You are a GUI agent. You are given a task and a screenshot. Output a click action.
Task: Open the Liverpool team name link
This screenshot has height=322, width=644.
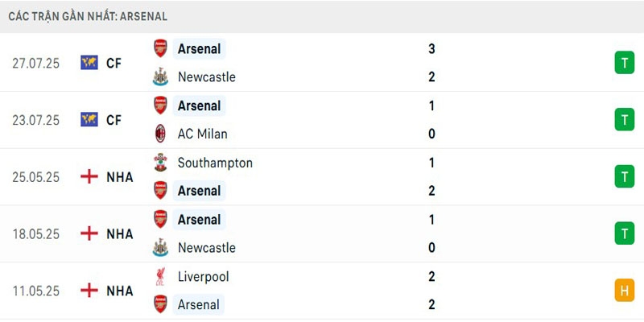pyautogui.click(x=204, y=276)
